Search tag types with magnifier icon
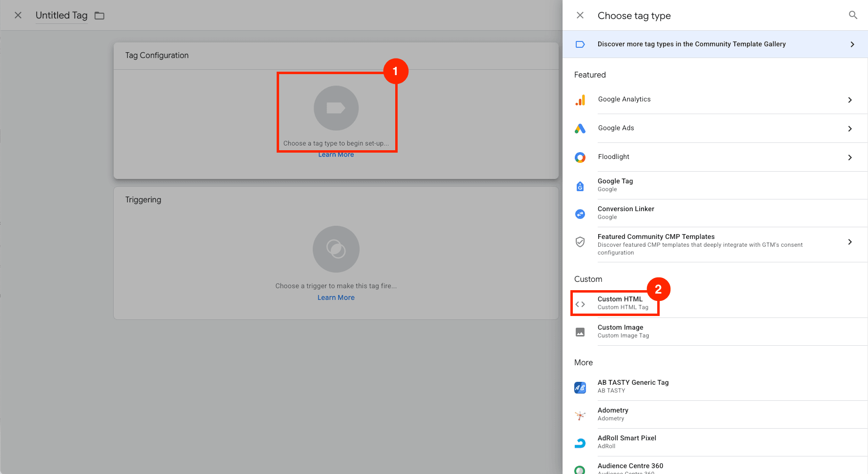The width and height of the screenshot is (868, 474). tap(853, 15)
